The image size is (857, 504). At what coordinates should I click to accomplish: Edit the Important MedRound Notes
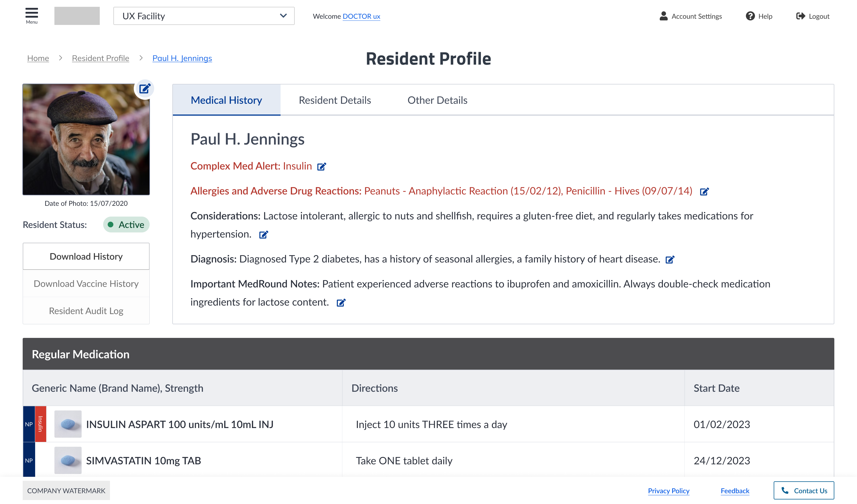coord(341,302)
